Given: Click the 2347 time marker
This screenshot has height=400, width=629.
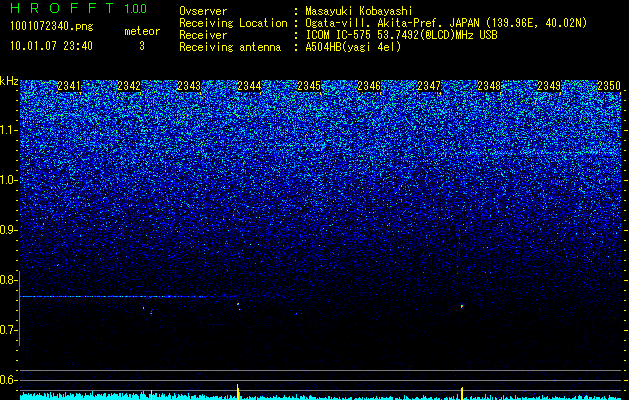Looking at the screenshot, I should point(429,86).
